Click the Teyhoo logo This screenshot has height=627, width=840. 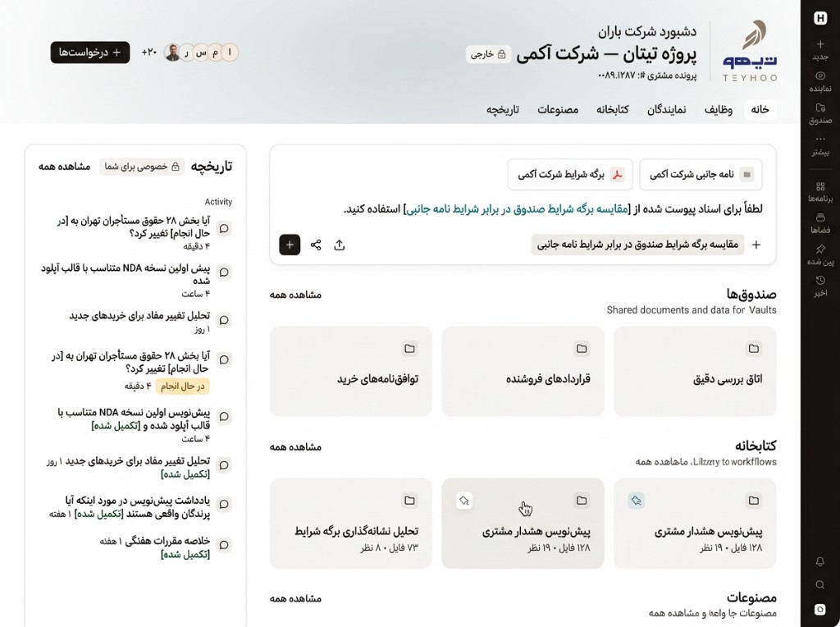750,51
